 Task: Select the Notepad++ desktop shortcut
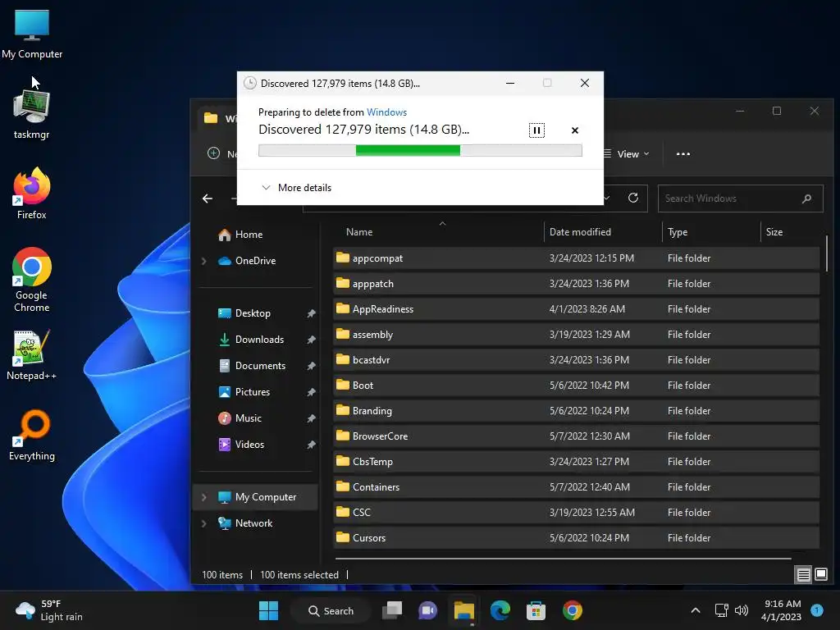32,354
